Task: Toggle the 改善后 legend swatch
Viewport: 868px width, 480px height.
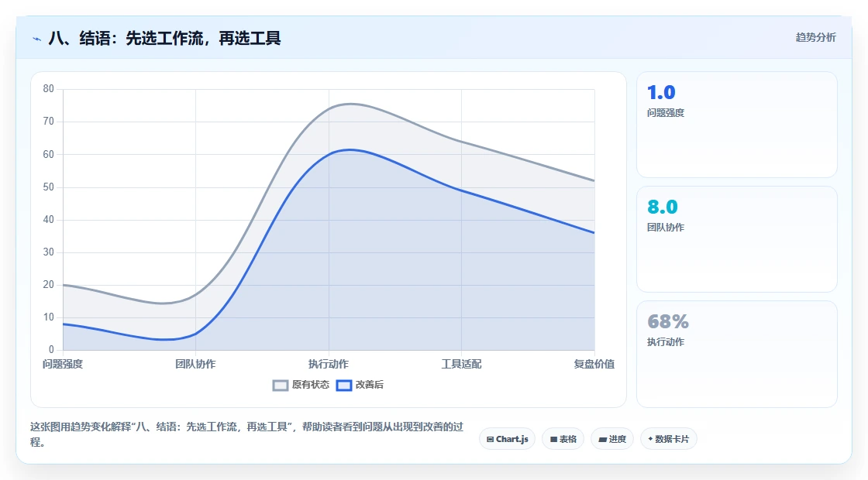Action: [x=344, y=385]
